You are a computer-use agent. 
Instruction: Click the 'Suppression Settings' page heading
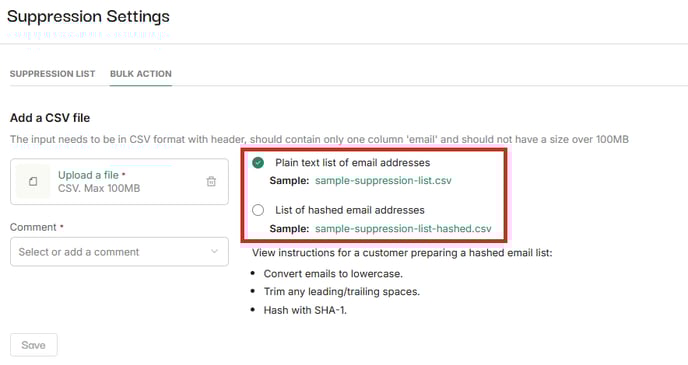coord(88,17)
